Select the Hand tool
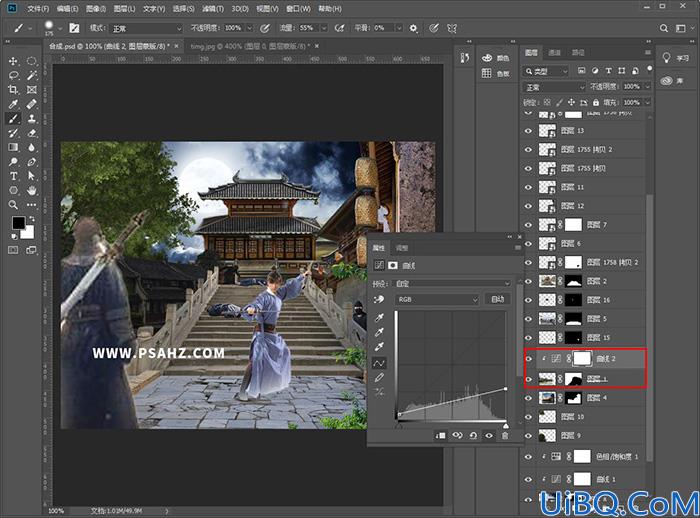Screen dimensions: 700x518 click(x=31, y=191)
